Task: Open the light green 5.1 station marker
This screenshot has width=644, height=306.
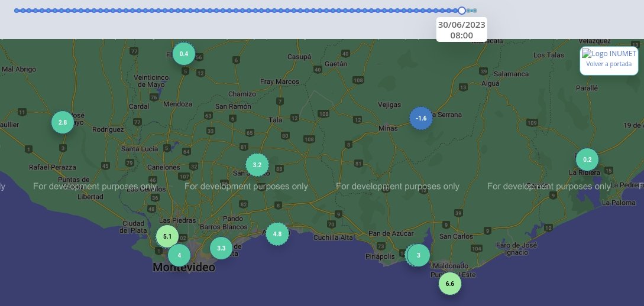Action: pyautogui.click(x=167, y=236)
